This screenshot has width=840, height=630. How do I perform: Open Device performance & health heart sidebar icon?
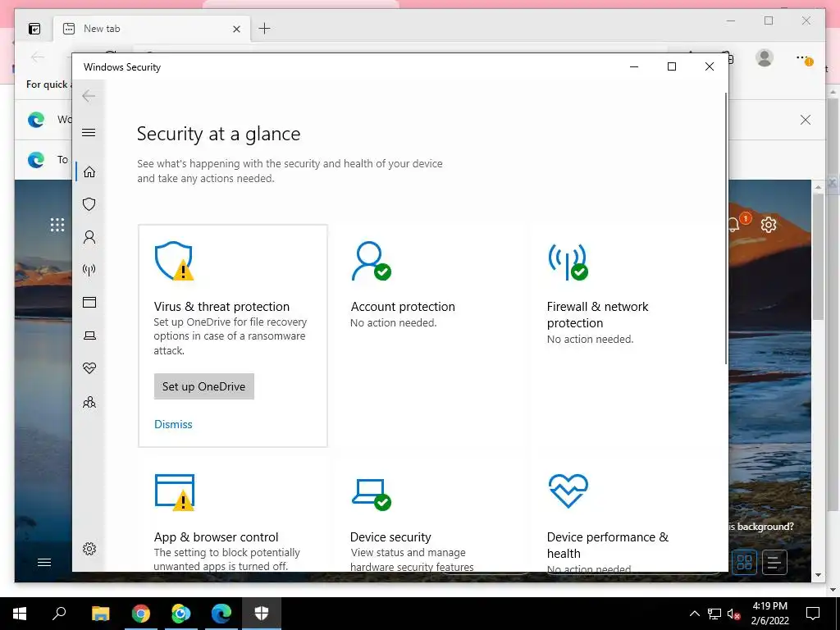click(89, 368)
